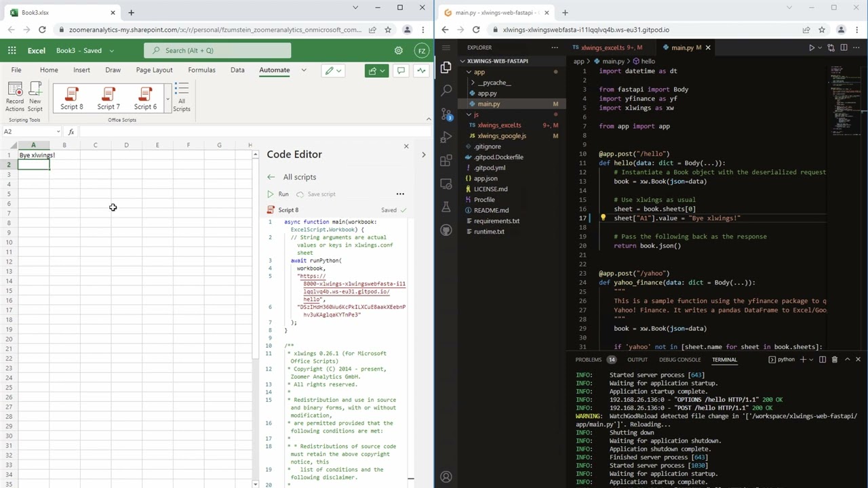The width and height of the screenshot is (868, 488).
Task: Click Record Actions in the Automate ribbon
Action: [x=15, y=97]
